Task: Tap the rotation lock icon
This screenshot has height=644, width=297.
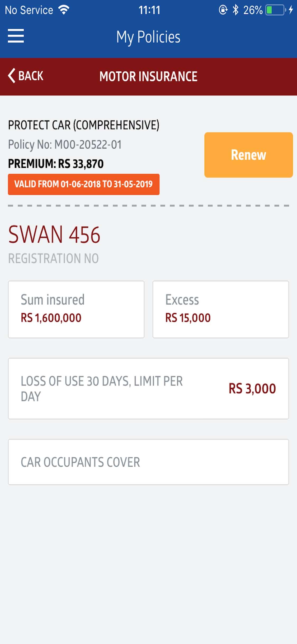Action: (223, 10)
